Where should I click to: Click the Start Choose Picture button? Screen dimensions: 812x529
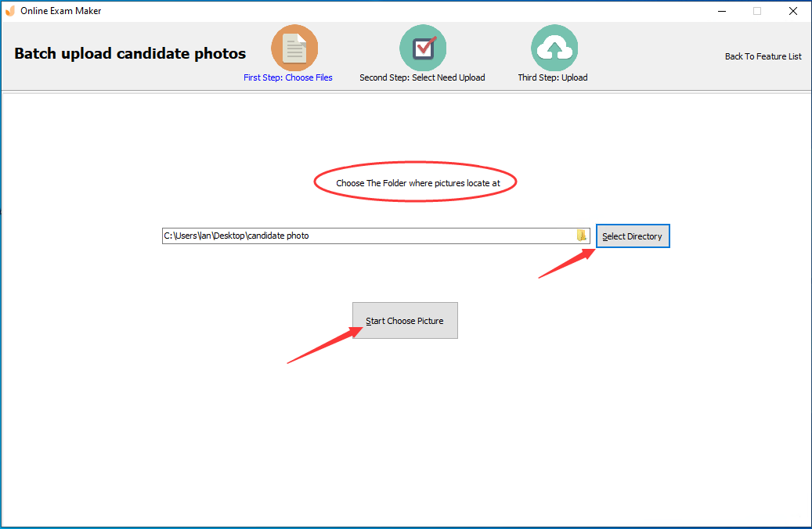tap(405, 320)
